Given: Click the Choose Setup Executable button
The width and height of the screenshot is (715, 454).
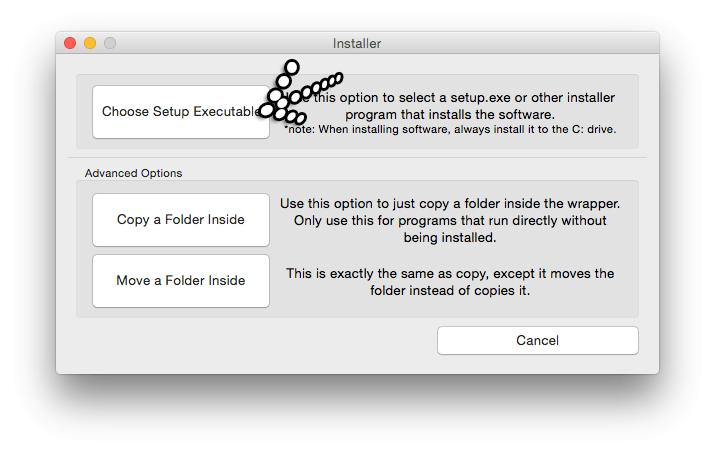Looking at the screenshot, I should [x=181, y=112].
